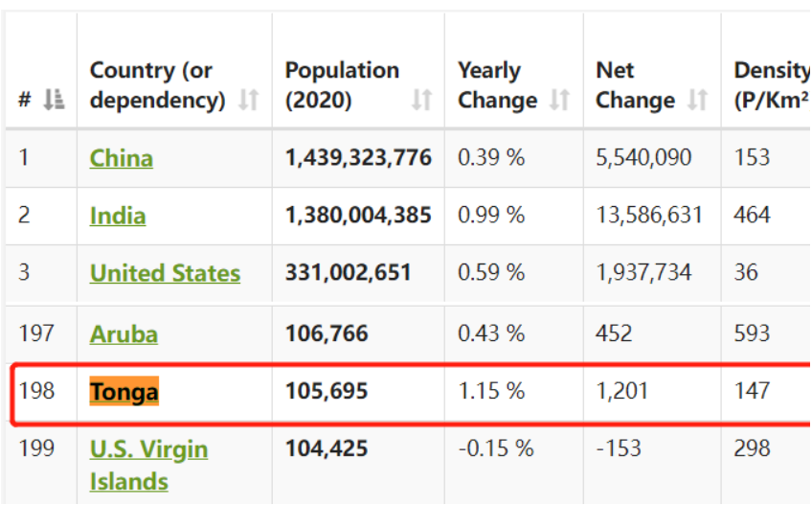Select the rank 198 cell
812x505 pixels.
click(35, 391)
